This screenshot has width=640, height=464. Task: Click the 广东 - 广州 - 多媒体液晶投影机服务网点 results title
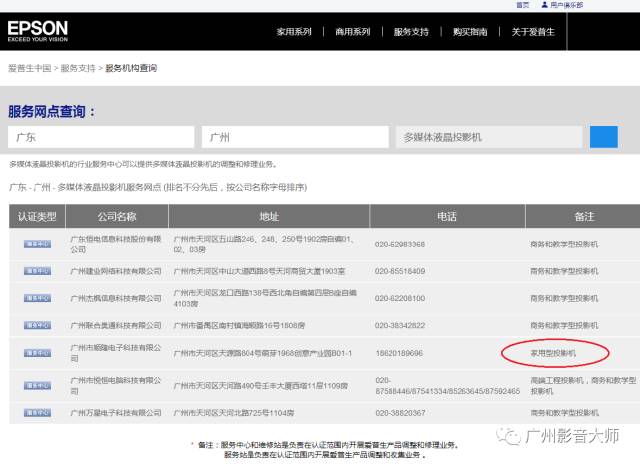click(x=158, y=187)
